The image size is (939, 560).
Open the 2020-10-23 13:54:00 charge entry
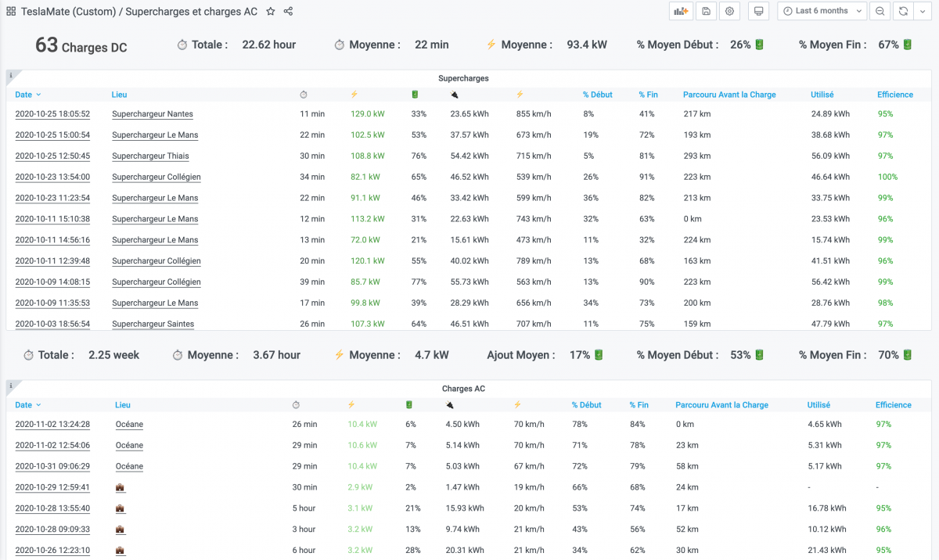(x=52, y=178)
